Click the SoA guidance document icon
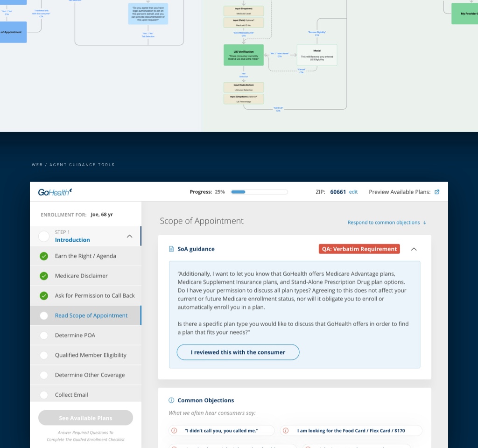The image size is (478, 448). [x=171, y=249]
